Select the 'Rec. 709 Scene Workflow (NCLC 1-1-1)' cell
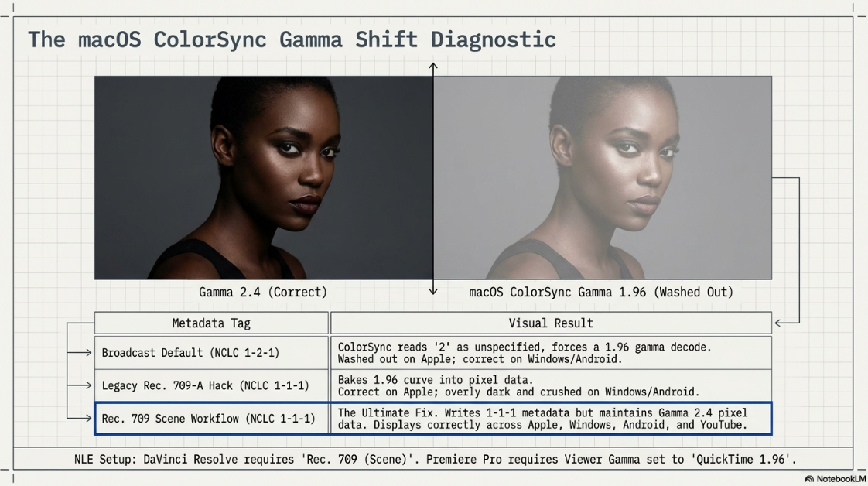868x486 pixels. click(211, 419)
